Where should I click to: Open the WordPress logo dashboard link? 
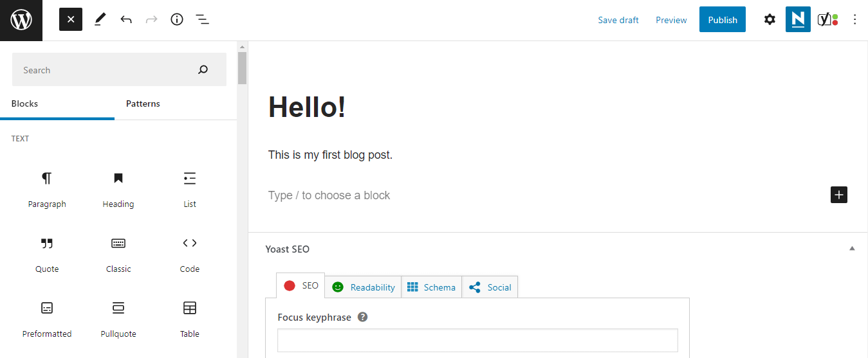(x=21, y=20)
